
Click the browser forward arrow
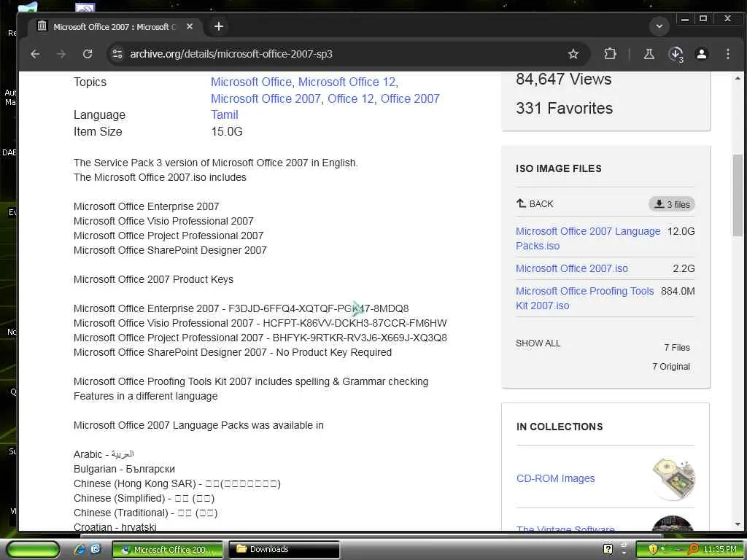61,54
